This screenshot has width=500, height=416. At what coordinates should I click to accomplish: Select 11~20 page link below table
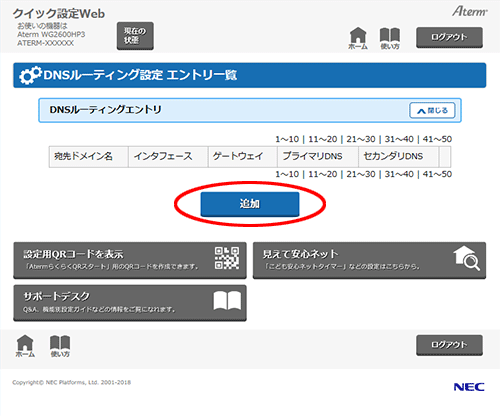click(x=323, y=174)
